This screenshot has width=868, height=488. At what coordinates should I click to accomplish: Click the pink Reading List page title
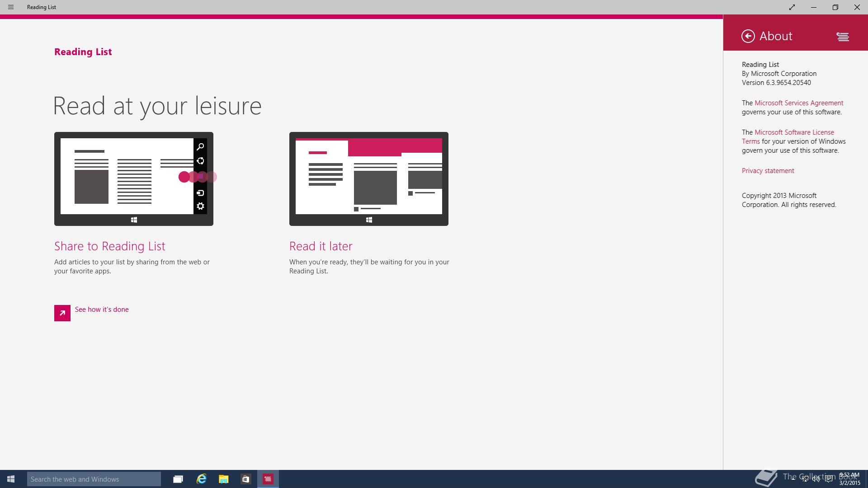[83, 52]
